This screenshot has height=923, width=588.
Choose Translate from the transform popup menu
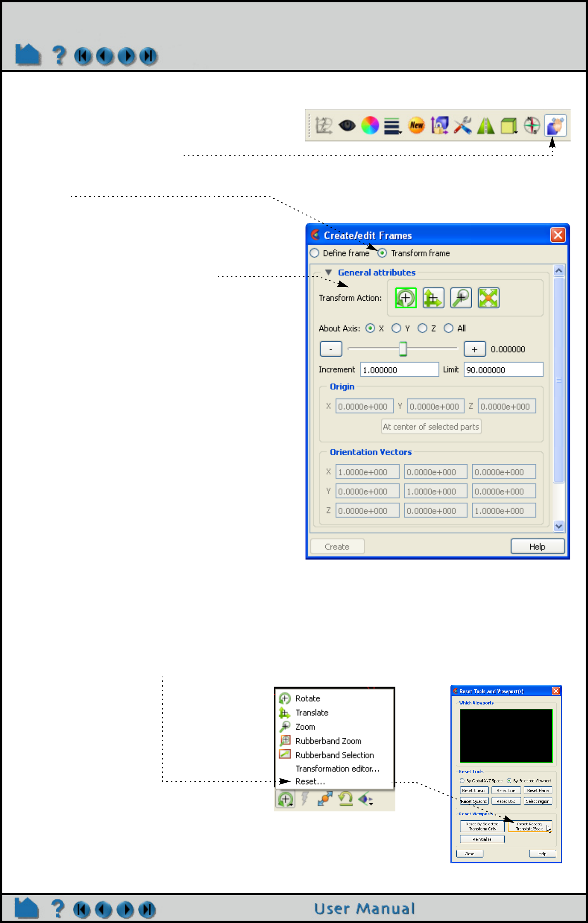334,713
